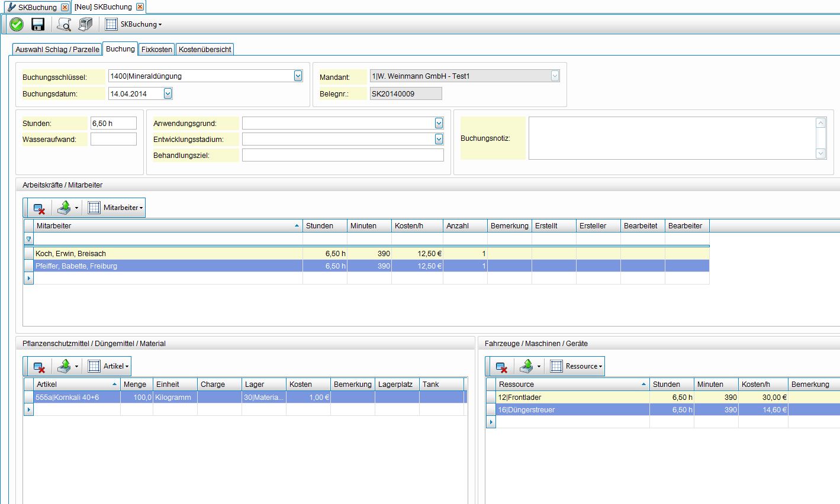
Task: Select the Buchung tab
Action: (120, 49)
